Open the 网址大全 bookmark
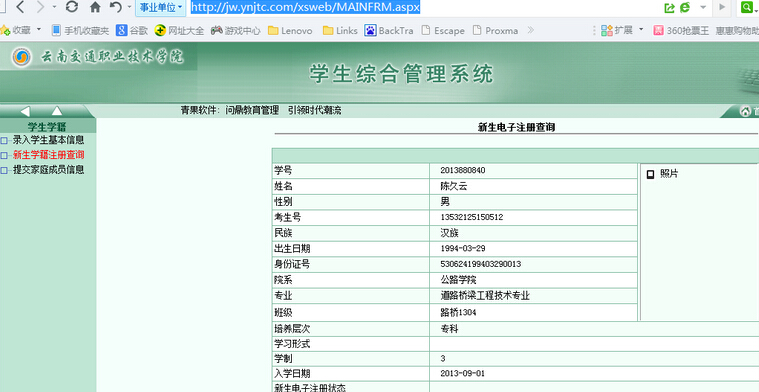The image size is (759, 392). 180,30
